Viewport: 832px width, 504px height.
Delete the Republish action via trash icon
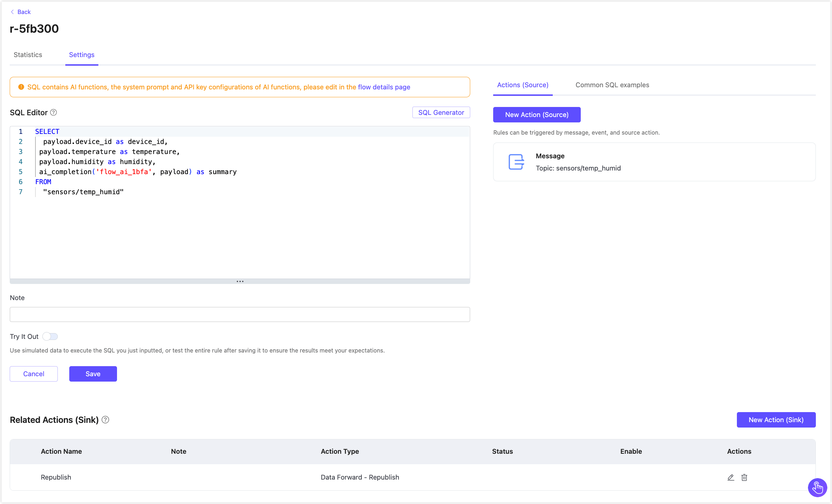pos(744,477)
